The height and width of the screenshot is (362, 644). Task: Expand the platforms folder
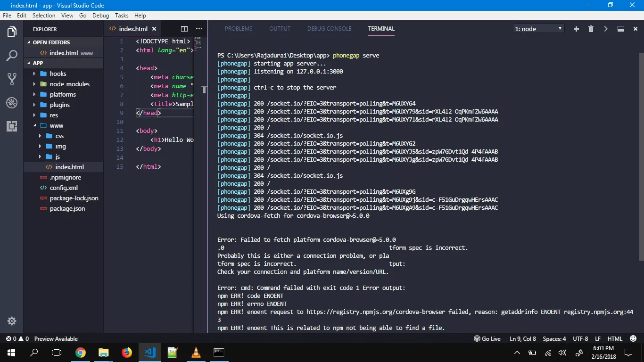(x=64, y=94)
